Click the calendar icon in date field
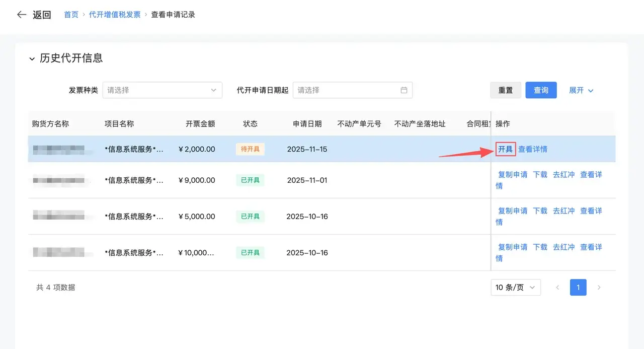644x349 pixels. tap(404, 90)
